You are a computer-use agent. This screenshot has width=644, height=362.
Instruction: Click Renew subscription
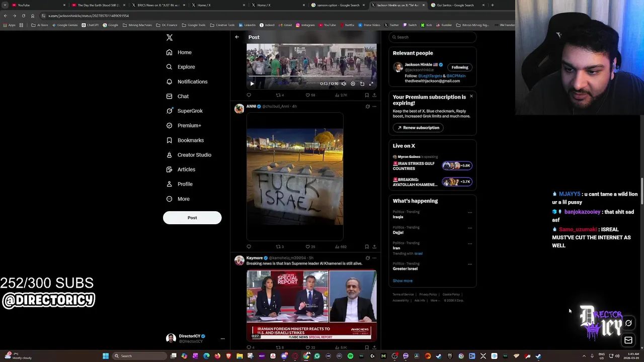click(x=418, y=128)
